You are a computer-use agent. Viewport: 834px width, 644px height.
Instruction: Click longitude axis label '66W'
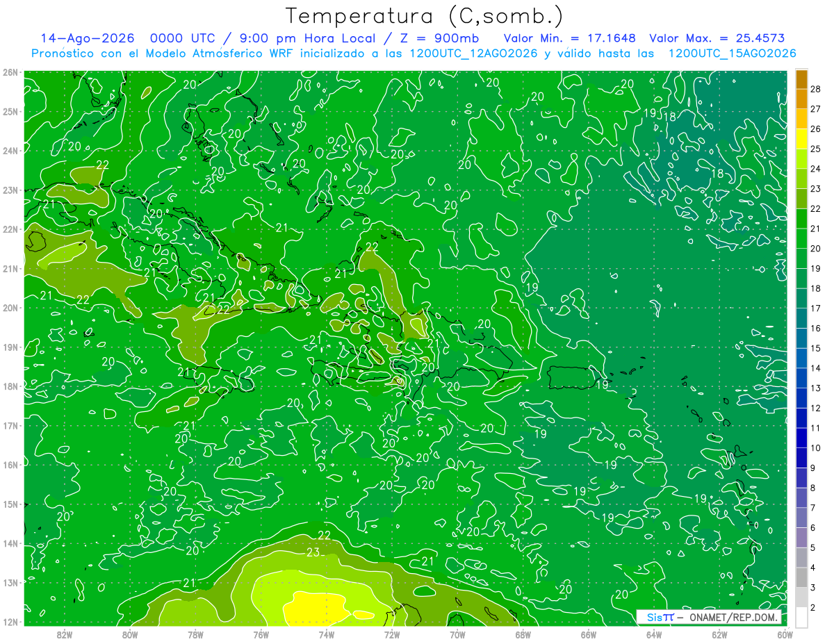588,634
